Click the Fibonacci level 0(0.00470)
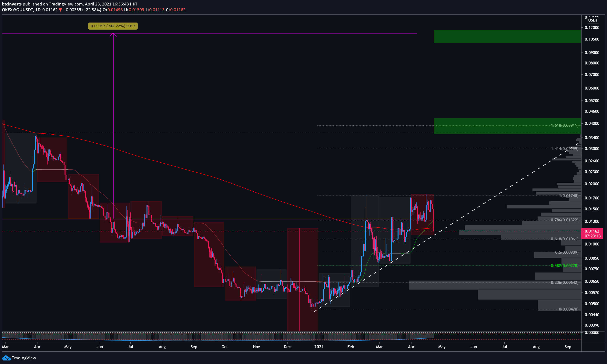 (x=568, y=309)
